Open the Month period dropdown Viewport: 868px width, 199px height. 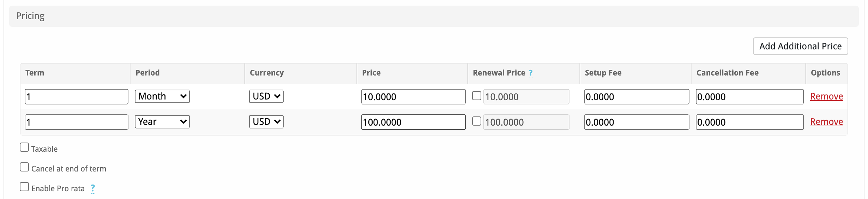[x=162, y=96]
